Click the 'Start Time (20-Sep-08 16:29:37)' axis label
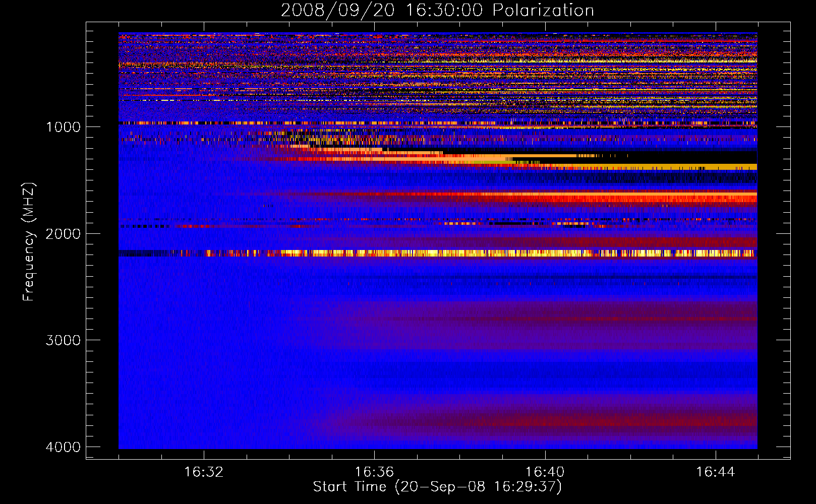The width and height of the screenshot is (816, 504). [x=437, y=487]
